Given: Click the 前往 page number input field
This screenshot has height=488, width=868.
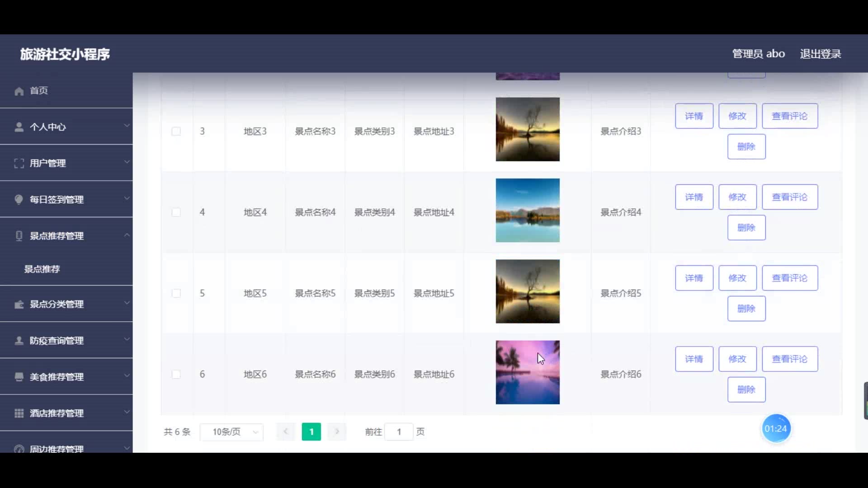Looking at the screenshot, I should (399, 432).
